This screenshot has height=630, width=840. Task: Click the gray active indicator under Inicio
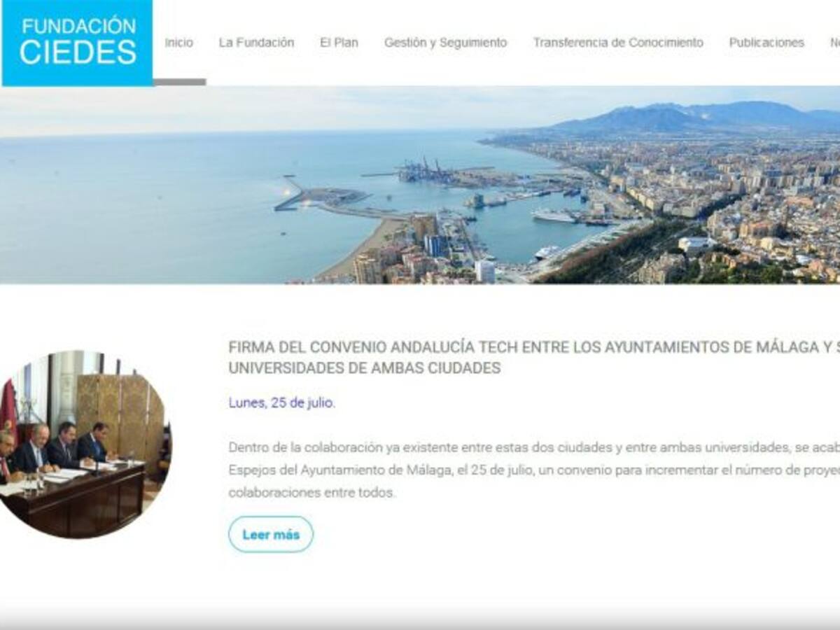(x=179, y=82)
